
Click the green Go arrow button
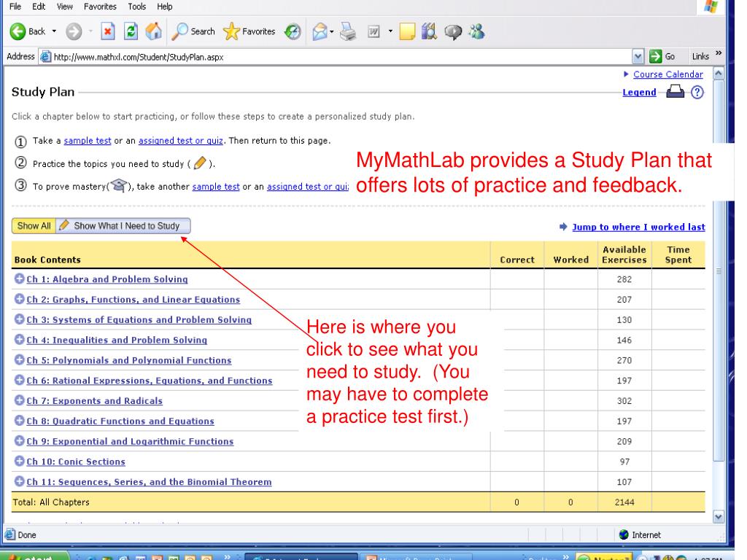656,56
